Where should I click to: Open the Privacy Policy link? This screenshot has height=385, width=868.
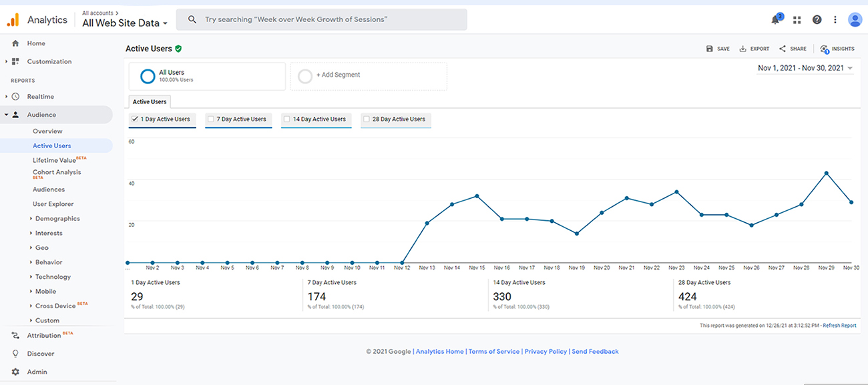pos(546,352)
